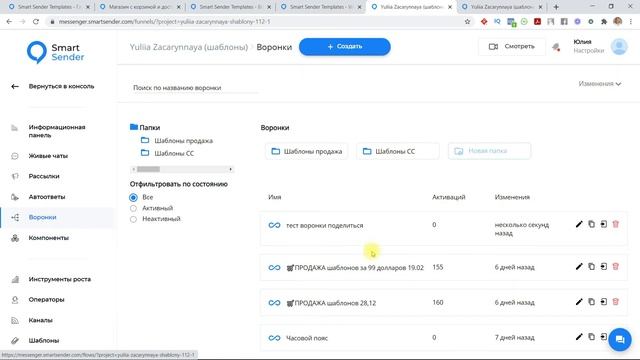The height and width of the screenshot is (360, 640).
Task: Reload the page in browser
Action: (36, 22)
